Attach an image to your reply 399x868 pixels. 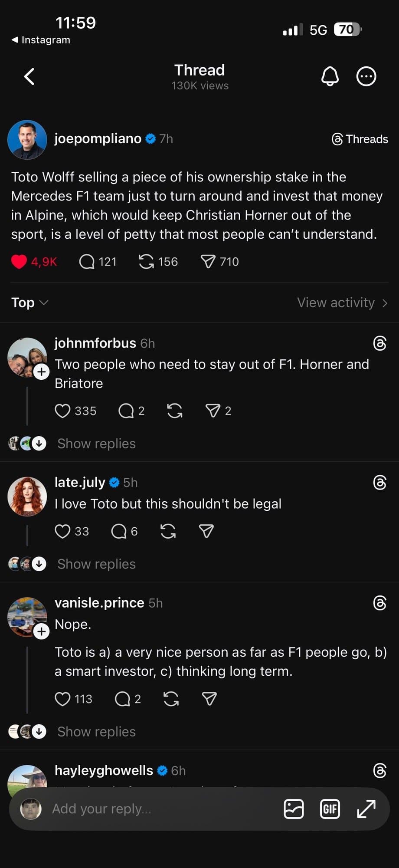[294, 809]
